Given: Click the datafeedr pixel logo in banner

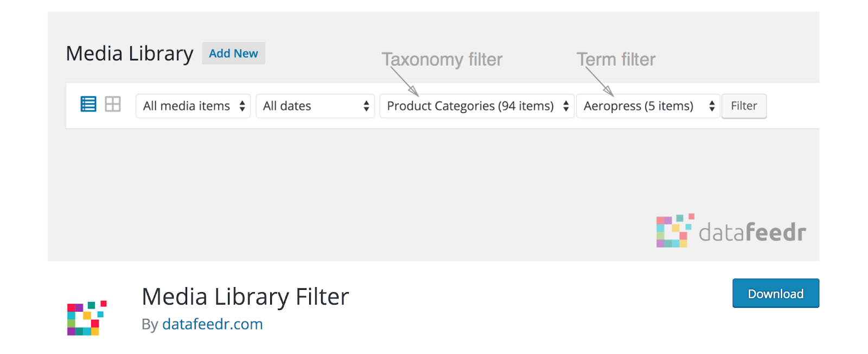Looking at the screenshot, I should pyautogui.click(x=675, y=231).
